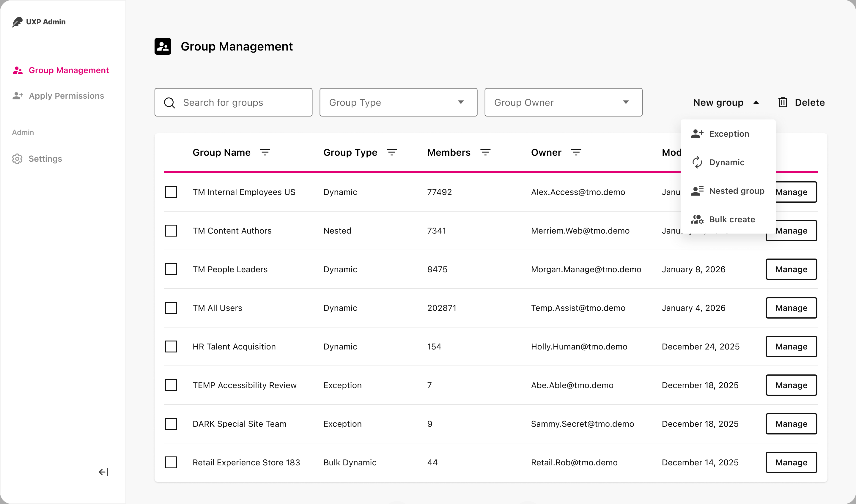Viewport: 856px width, 504px height.
Task: Manage the DARK Special Site Team group
Action: point(792,424)
